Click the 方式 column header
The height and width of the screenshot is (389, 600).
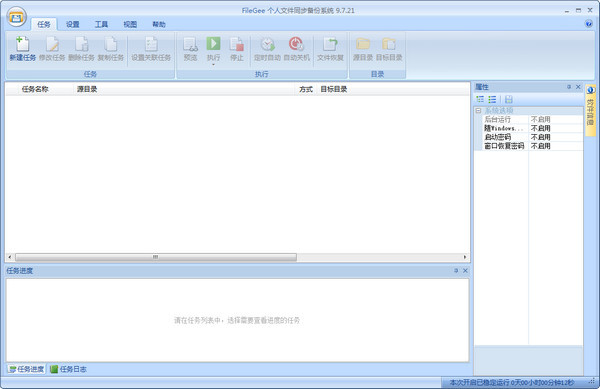click(x=306, y=89)
